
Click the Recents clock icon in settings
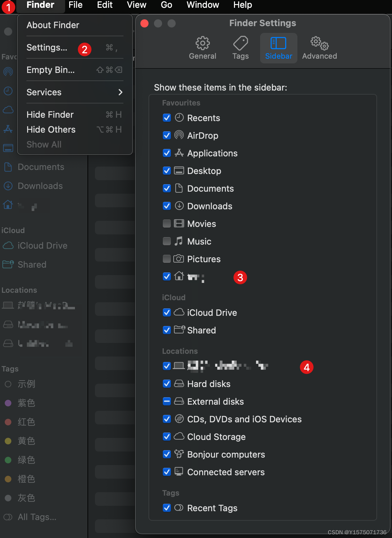click(x=179, y=118)
